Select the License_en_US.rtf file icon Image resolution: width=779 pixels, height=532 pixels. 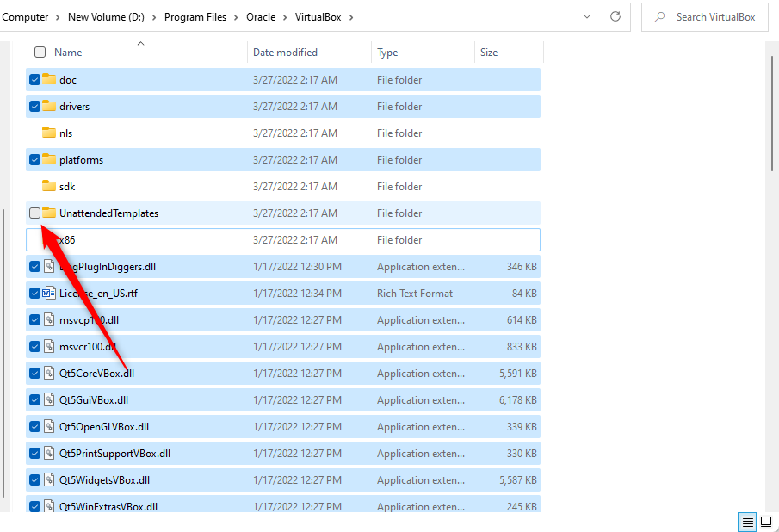[x=49, y=294]
